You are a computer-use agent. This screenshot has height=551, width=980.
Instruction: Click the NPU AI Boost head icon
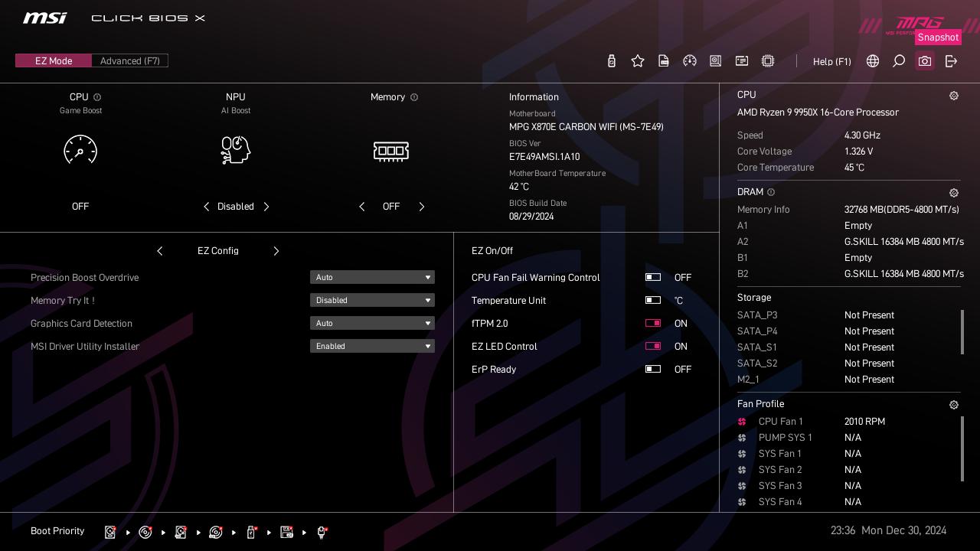click(x=236, y=150)
